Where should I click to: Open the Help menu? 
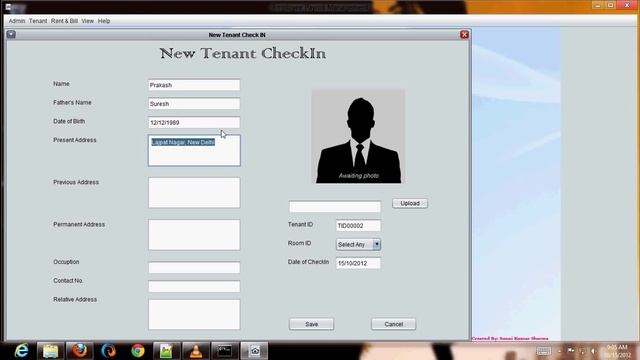tap(104, 21)
